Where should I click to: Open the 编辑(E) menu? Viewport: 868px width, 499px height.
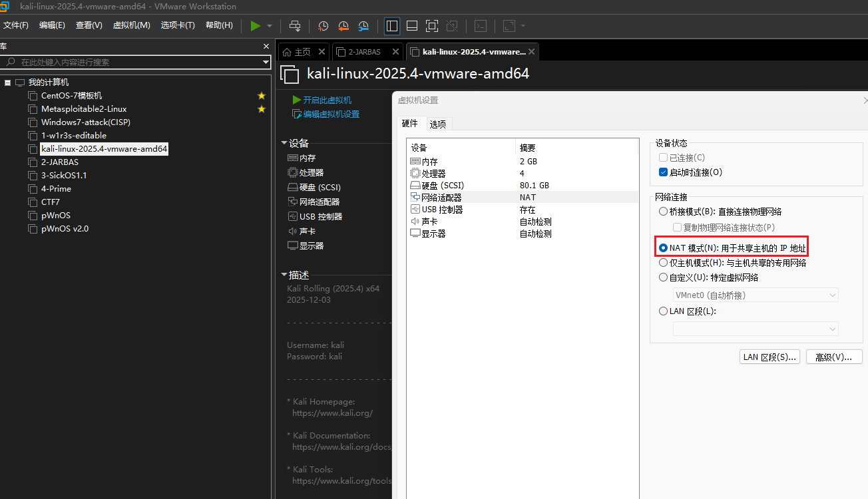tap(52, 25)
